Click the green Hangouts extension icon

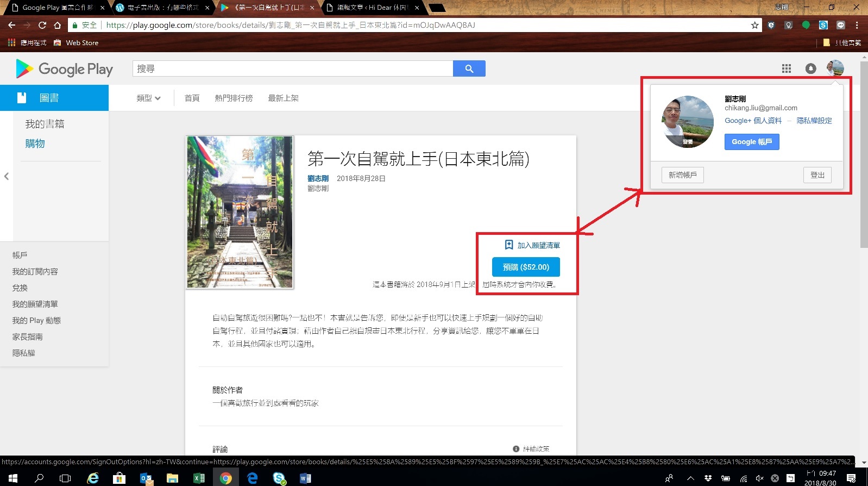[806, 25]
